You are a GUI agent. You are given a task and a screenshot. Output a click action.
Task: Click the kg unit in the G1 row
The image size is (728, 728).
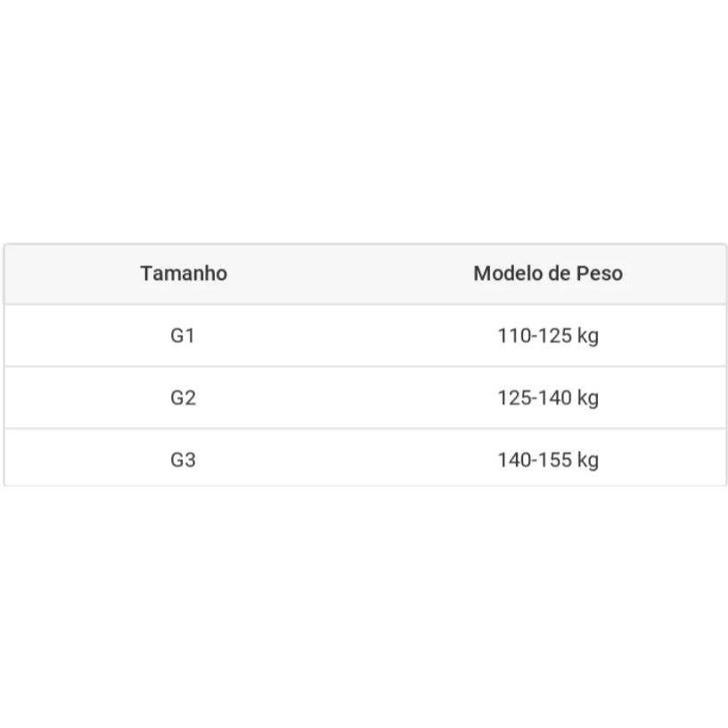pos(587,337)
